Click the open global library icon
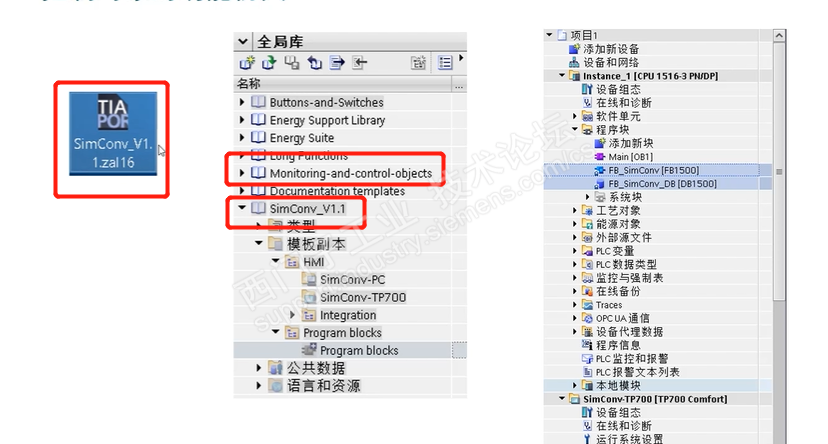Image resolution: width=828 pixels, height=444 pixels. [269, 63]
